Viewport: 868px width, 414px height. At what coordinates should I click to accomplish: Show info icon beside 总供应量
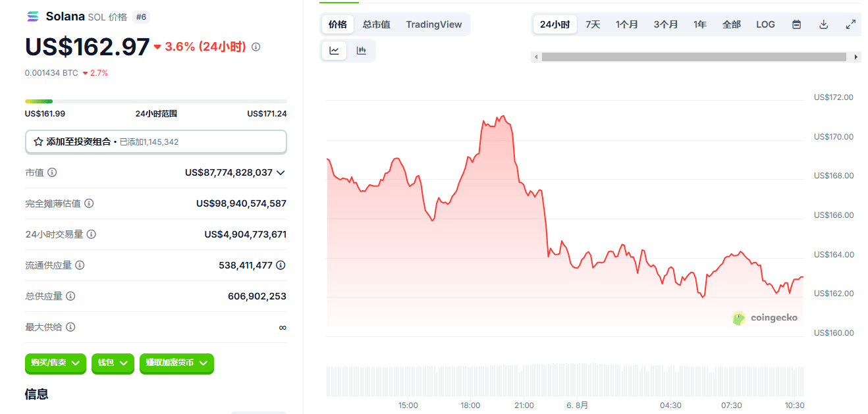pos(70,296)
